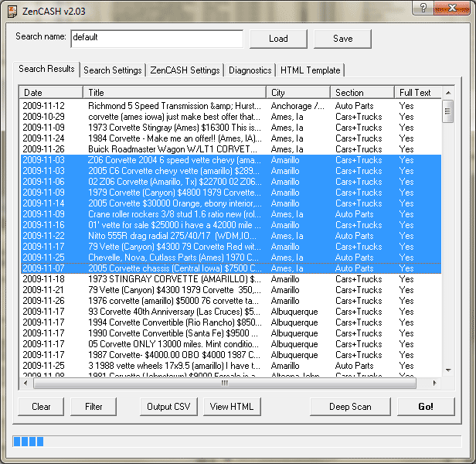This screenshot has width=476, height=464.
Task: Select the 1973 STINGRAY CORVETTE (AMARILLO) row
Action: point(174,279)
